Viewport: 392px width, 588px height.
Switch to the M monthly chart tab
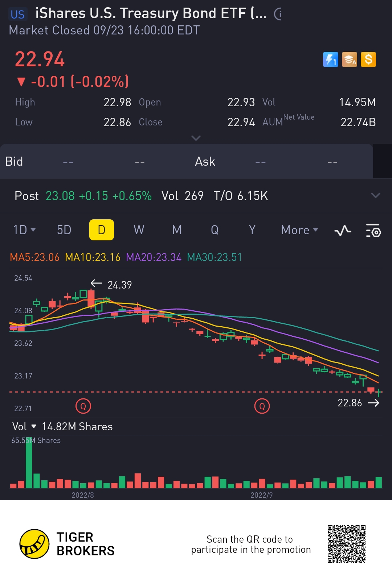[x=177, y=230]
